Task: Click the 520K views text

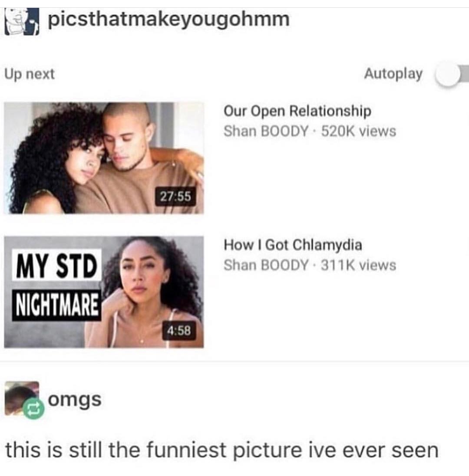Action: (359, 131)
